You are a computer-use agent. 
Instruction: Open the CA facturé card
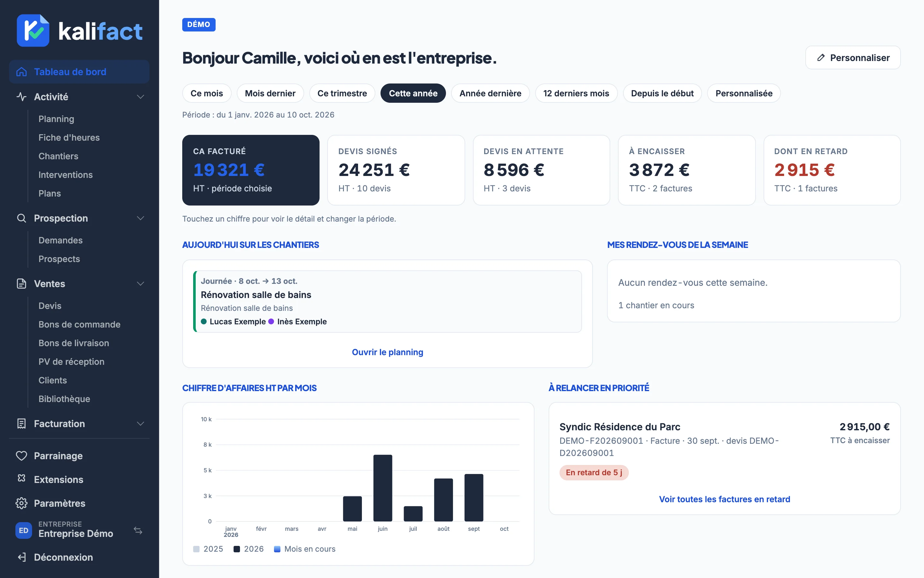[x=251, y=170]
